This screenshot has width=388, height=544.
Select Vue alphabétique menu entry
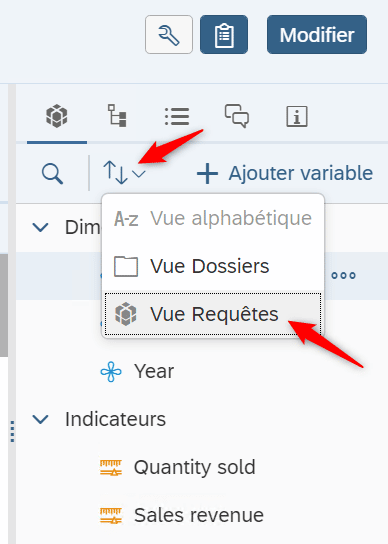(213, 219)
